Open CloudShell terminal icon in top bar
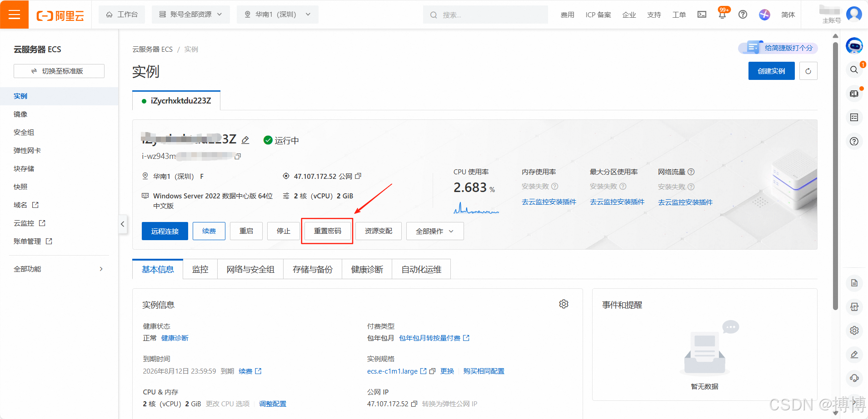 click(701, 14)
